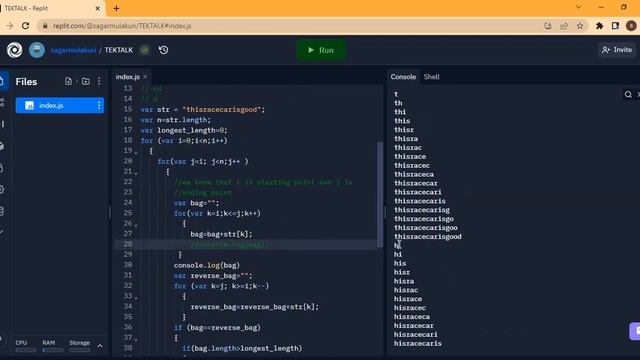The height and width of the screenshot is (360, 640).
Task: Click the share page icon in address bar
Action: coord(564,26)
